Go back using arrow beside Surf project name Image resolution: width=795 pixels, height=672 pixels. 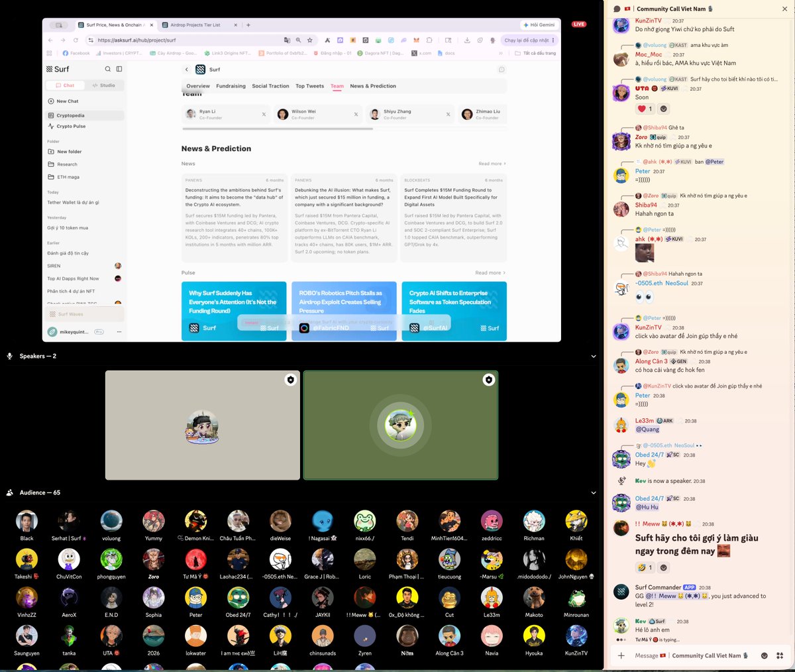(187, 70)
